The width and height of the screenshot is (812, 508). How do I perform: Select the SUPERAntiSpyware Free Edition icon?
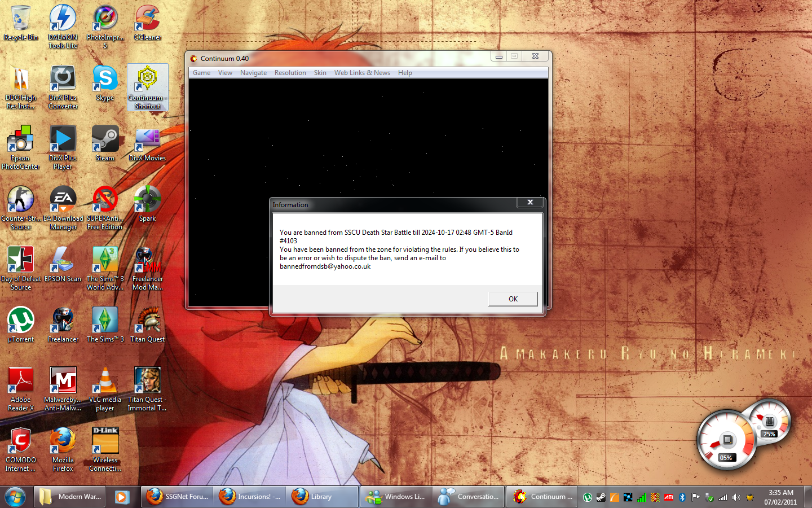[x=105, y=208]
